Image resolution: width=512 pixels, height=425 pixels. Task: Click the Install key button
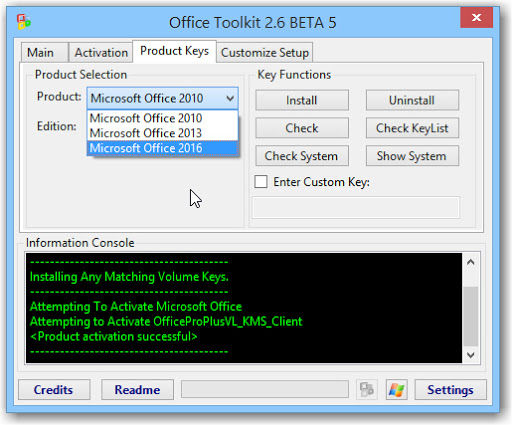click(302, 100)
